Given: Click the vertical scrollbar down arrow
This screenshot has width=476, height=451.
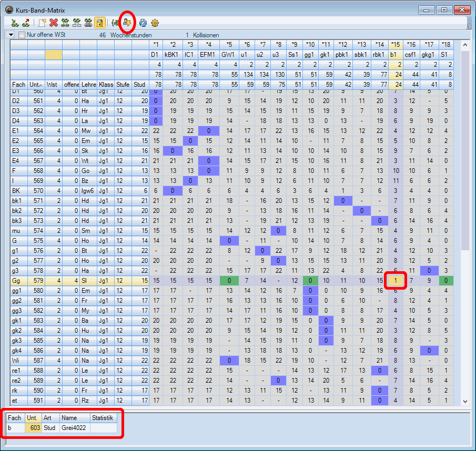Looking at the screenshot, I should [x=464, y=401].
